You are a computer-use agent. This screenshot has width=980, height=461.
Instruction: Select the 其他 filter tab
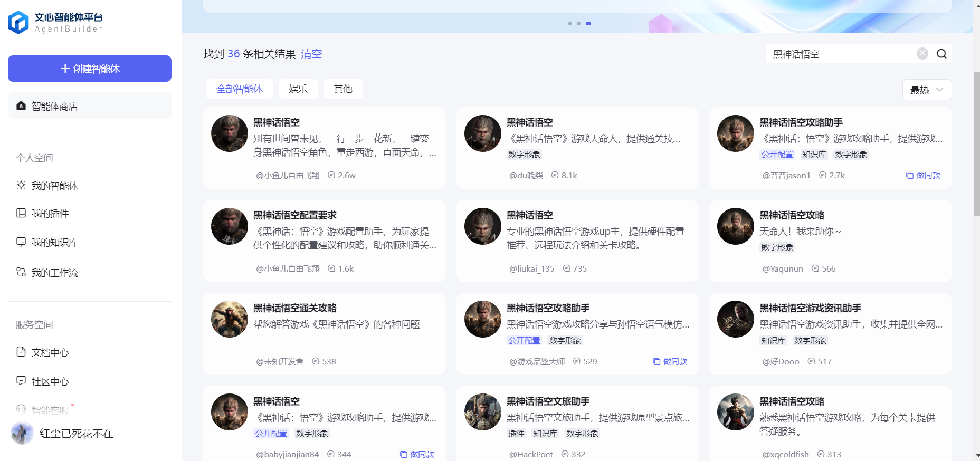343,89
